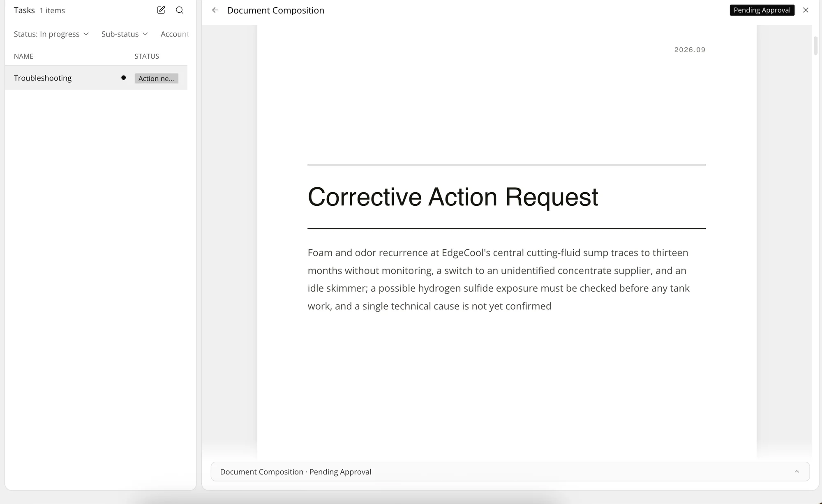Click the compose new task icon
The width and height of the screenshot is (822, 504).
[x=161, y=10]
